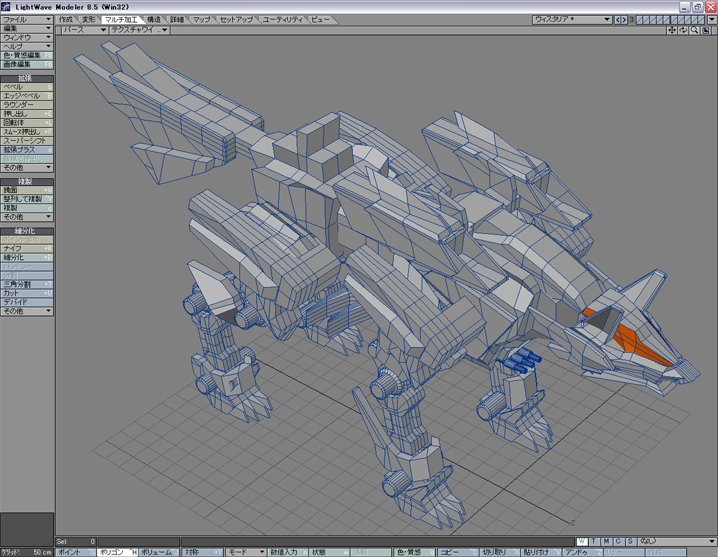The image size is (718, 557).
Task: Switch to ポイント selection mode
Action: tap(76, 552)
